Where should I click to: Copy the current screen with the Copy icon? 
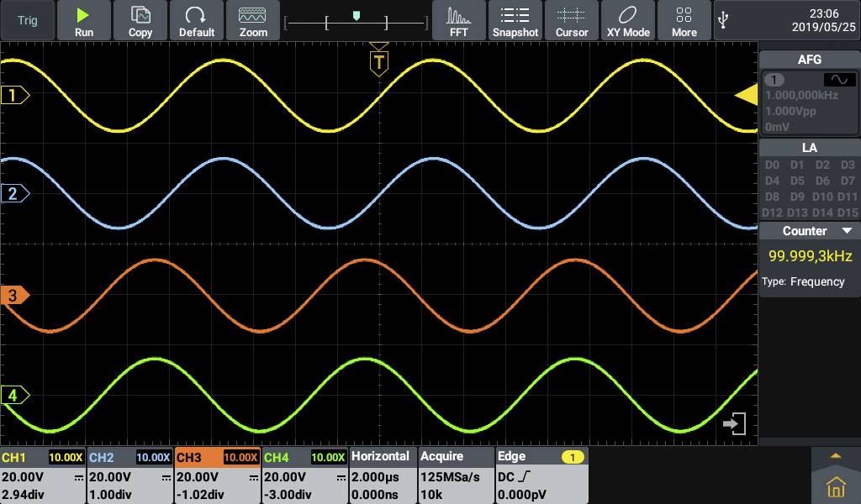[140, 20]
